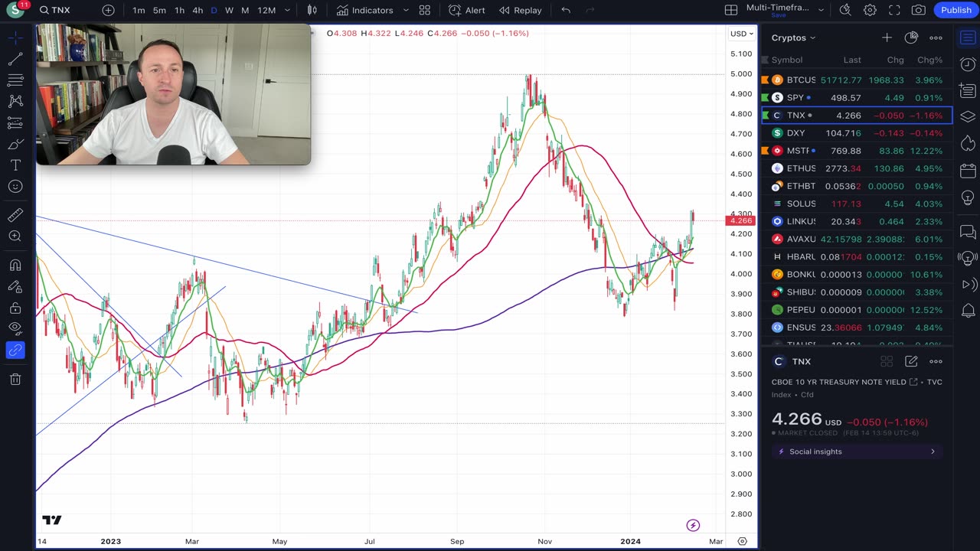The width and height of the screenshot is (980, 551).
Task: Add a symbol to the Cryptos watchlist
Action: 887,37
